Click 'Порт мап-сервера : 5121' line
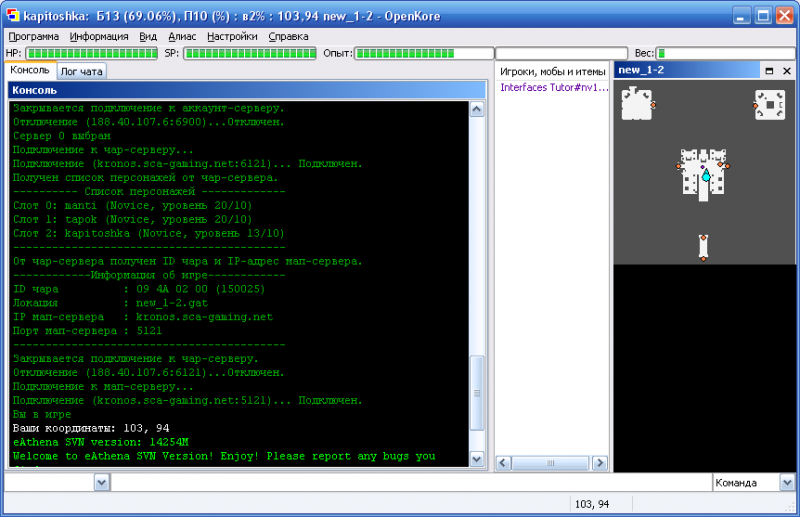Screen dimensions: 800x517 click(87, 331)
